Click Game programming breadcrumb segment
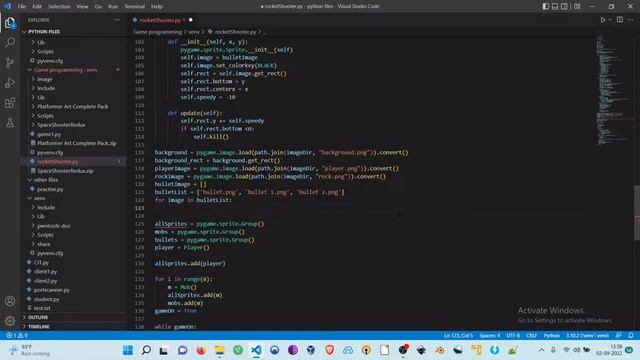 coord(157,32)
